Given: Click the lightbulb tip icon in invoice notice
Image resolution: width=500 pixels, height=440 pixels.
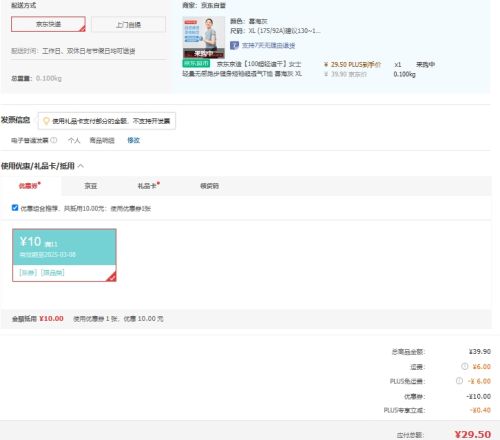Looking at the screenshot, I should click(46, 121).
